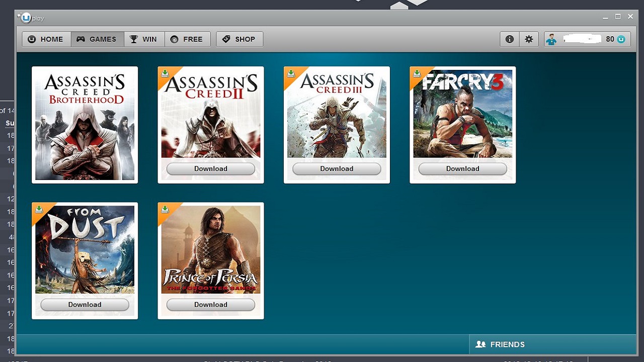
Task: Switch to the GAMES tab
Action: (x=98, y=39)
